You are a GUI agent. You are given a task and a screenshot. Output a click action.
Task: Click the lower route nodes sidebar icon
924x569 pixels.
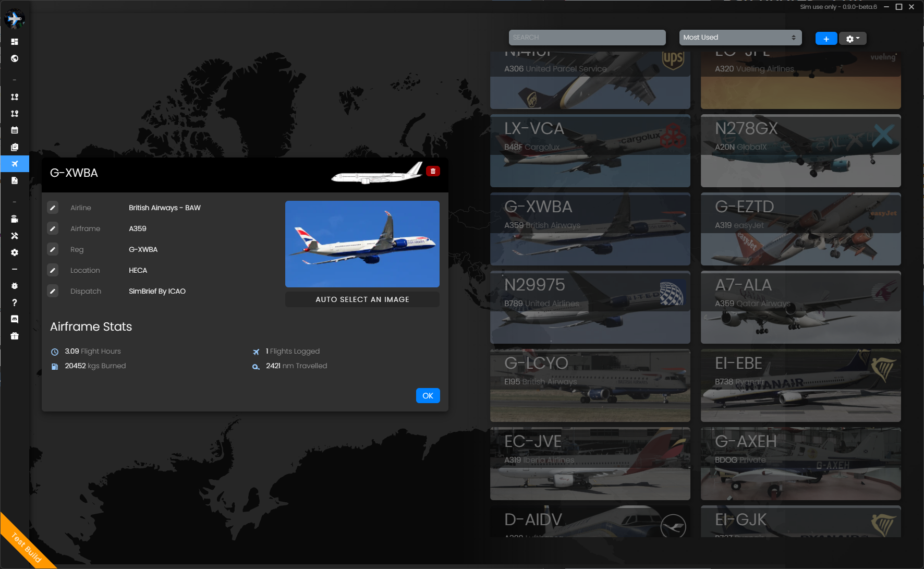coord(15,114)
